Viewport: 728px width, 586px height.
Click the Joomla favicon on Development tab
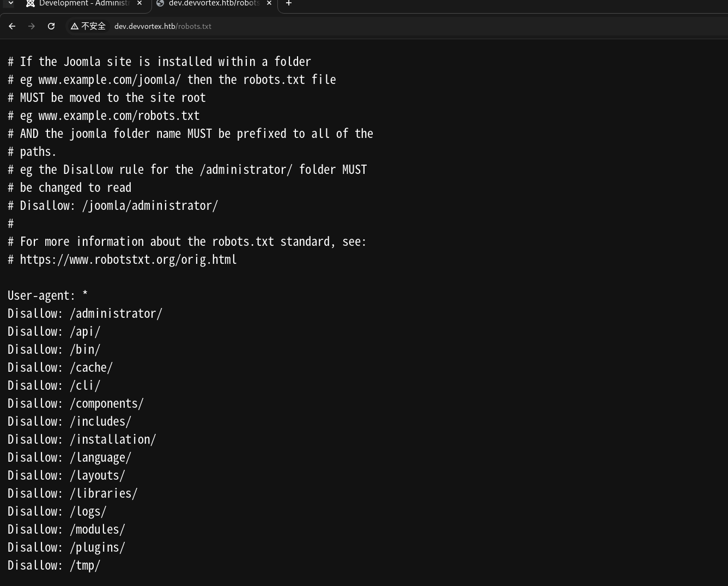31,3
